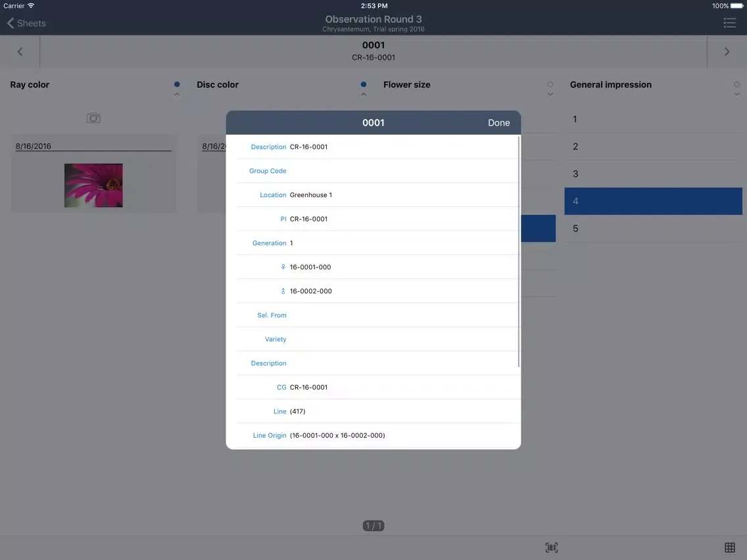The width and height of the screenshot is (747, 560).
Task: Toggle the Flower size empty dot
Action: coord(550,84)
